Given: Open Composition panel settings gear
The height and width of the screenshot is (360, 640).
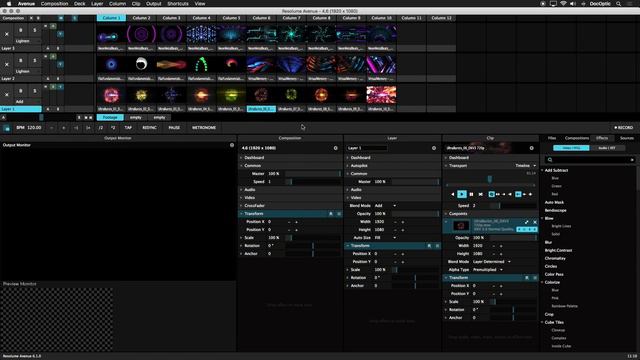Looking at the screenshot, I should [336, 148].
